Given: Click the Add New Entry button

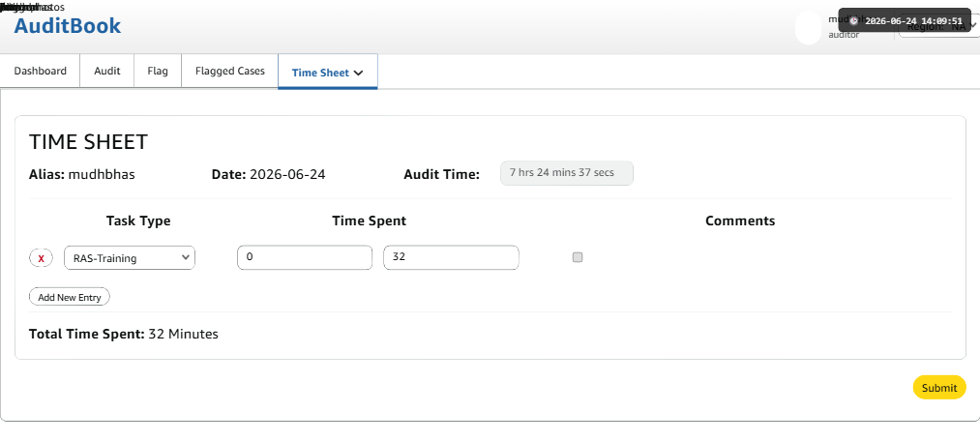Looking at the screenshot, I should tap(70, 297).
